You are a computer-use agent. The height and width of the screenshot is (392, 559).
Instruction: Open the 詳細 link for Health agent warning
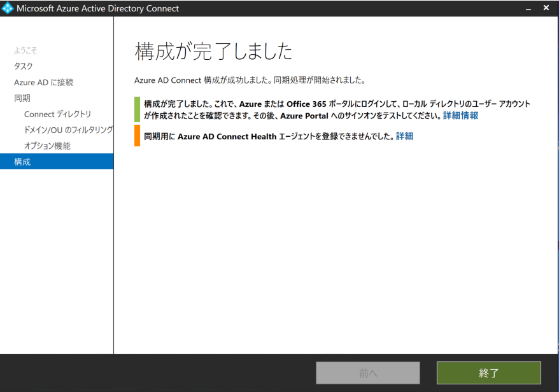pos(404,136)
